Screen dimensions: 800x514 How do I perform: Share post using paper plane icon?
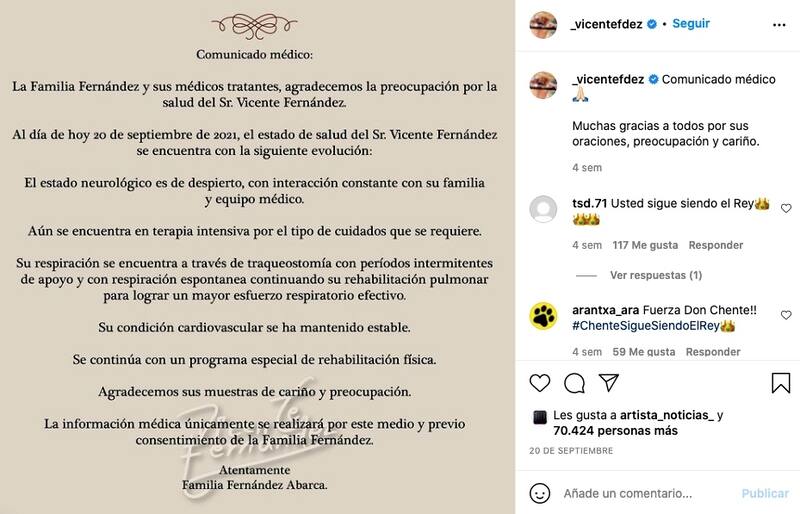coord(608,383)
